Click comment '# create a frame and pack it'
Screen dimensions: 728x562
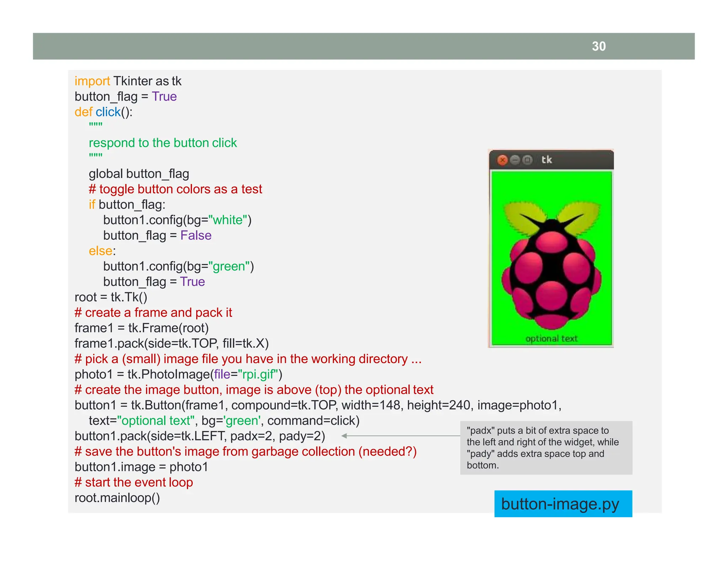pos(153,313)
